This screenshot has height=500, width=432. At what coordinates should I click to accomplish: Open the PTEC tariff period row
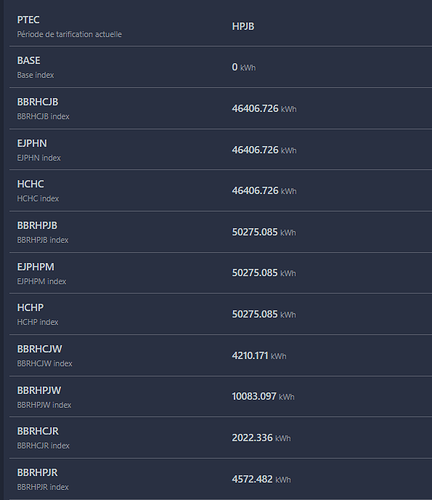pos(221,26)
